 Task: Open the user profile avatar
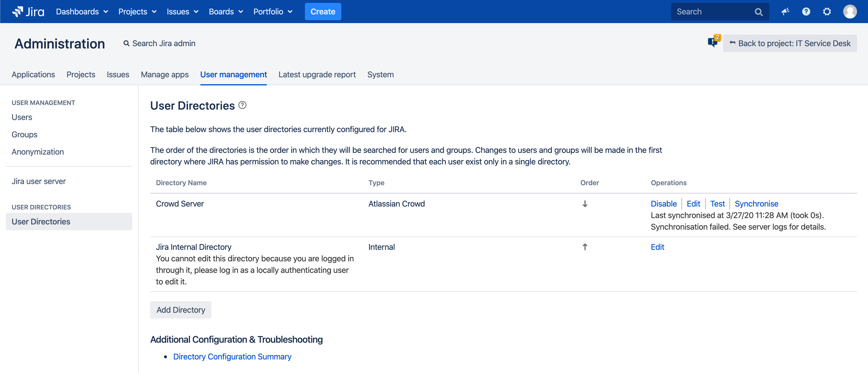[850, 12]
